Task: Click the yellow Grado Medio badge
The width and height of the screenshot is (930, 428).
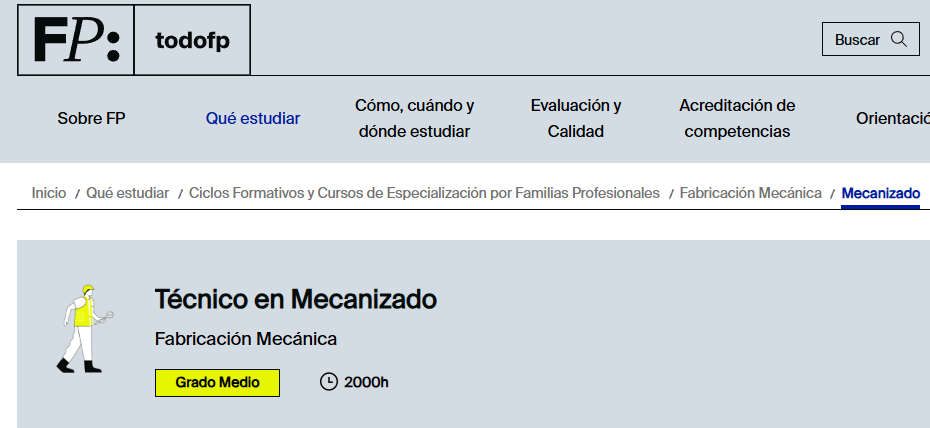Action: pyautogui.click(x=217, y=382)
